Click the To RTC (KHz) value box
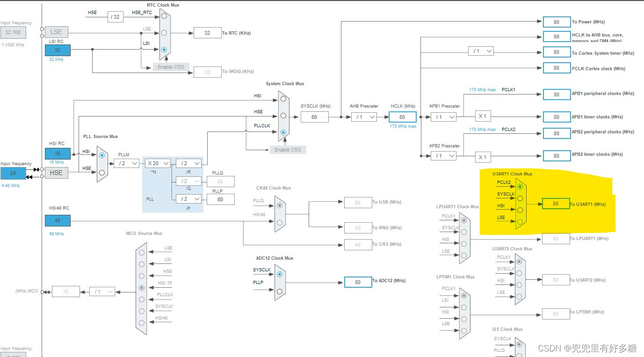The image size is (644, 357). [x=207, y=33]
